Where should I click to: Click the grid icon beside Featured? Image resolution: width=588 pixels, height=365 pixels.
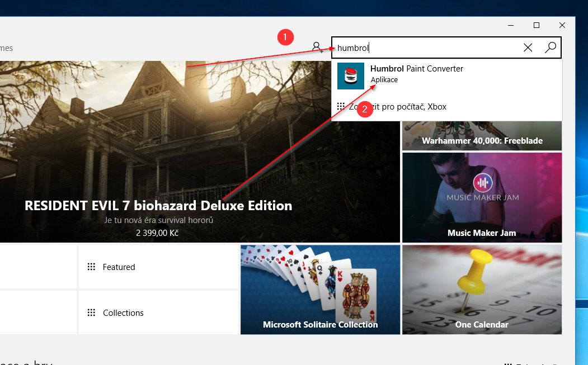[92, 267]
